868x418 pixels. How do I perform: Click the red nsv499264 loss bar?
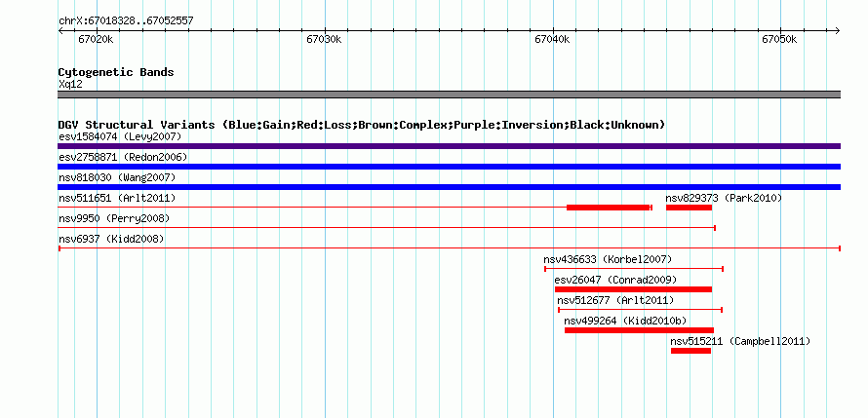[640, 330]
